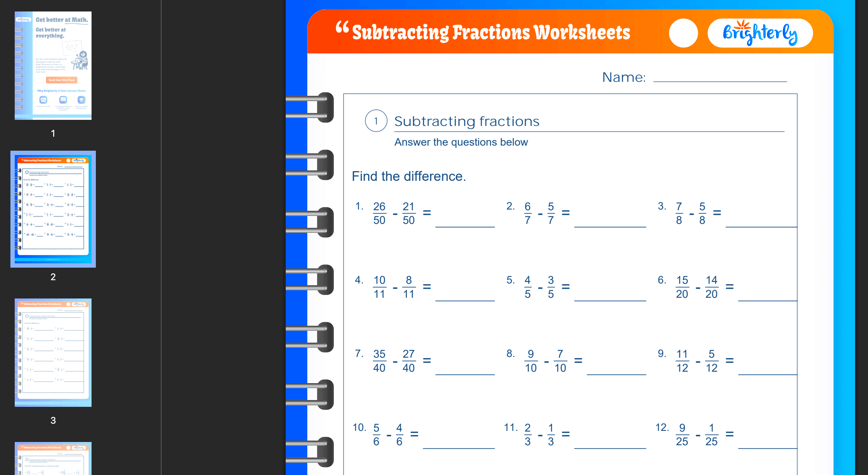Screen dimensions: 868x475
Task: Click the circle marker on page 3 thumbnail
Action: pos(27,316)
